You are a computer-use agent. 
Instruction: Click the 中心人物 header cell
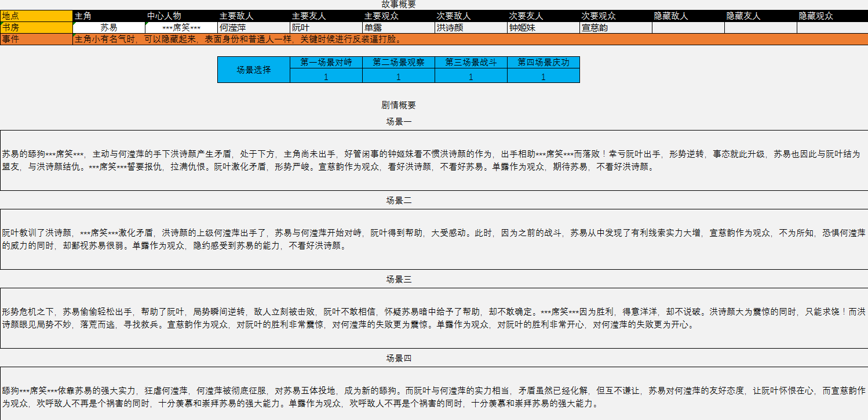point(181,16)
